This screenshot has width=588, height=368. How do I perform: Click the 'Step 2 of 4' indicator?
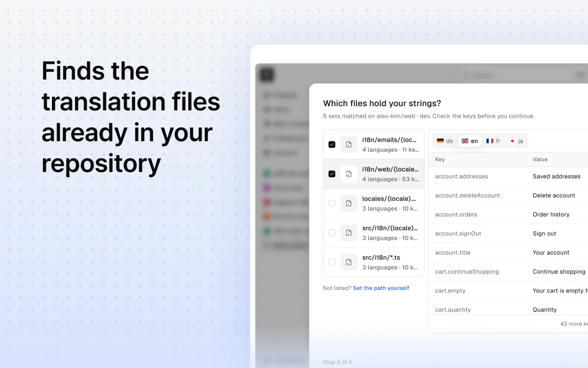coord(337,362)
